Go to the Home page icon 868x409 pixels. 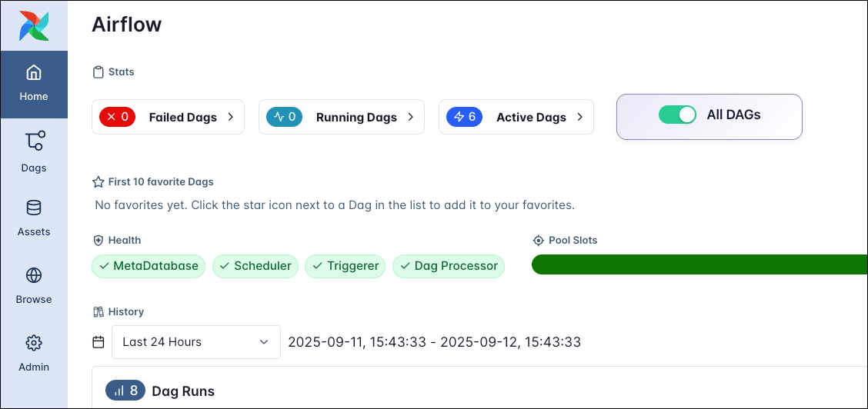34,73
